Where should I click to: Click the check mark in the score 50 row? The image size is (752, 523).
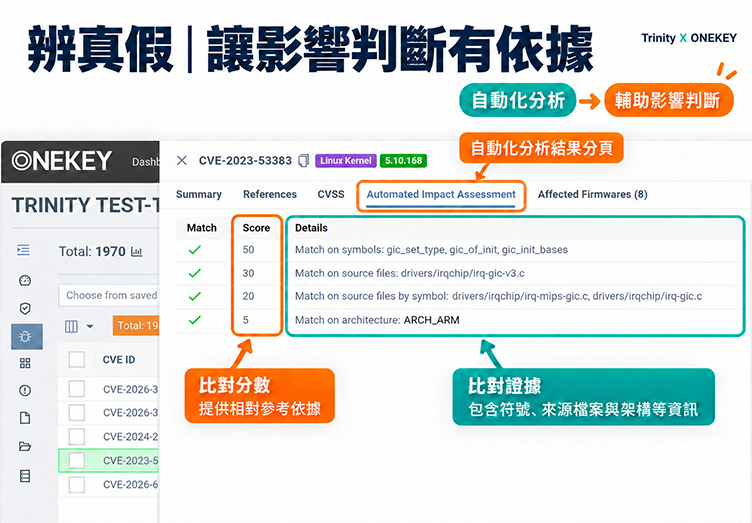[x=194, y=250]
